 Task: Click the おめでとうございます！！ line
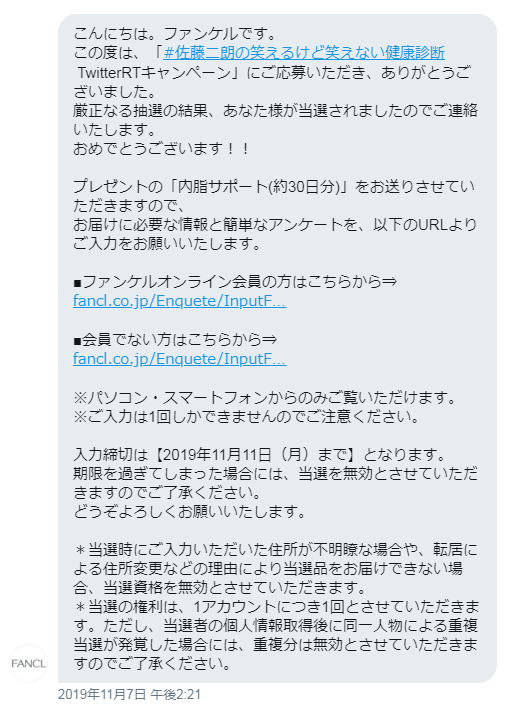point(161,149)
